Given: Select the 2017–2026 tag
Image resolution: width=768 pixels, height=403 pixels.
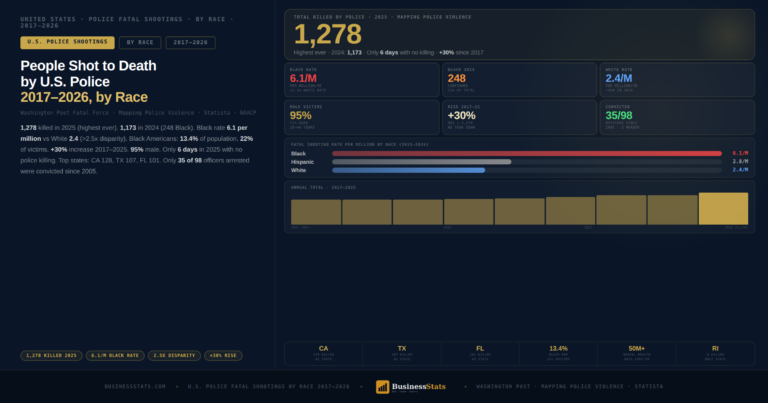Looking at the screenshot, I should [191, 43].
